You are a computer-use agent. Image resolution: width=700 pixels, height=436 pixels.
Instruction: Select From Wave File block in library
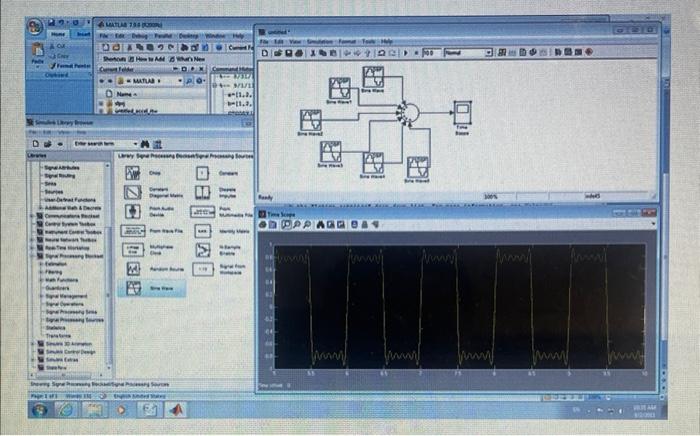coord(133,231)
